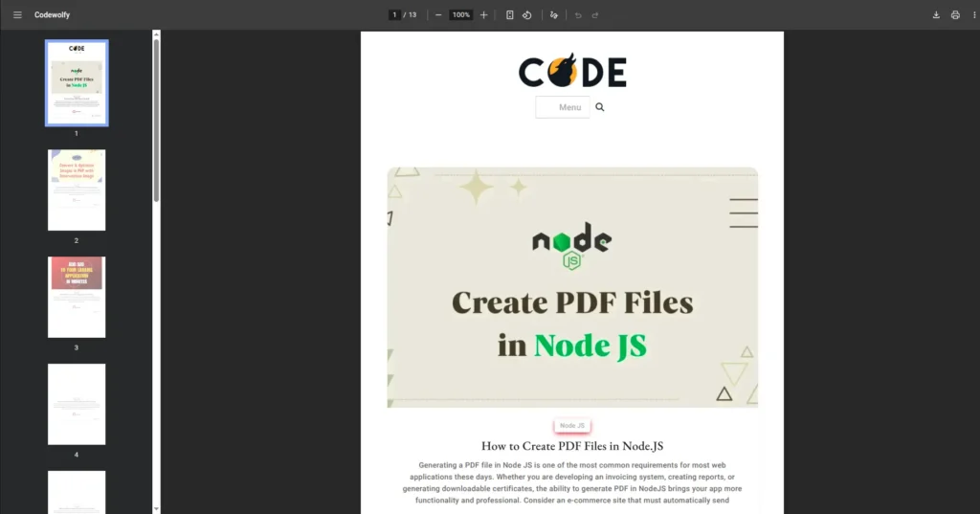Activate the draw annotation tool

click(x=554, y=15)
